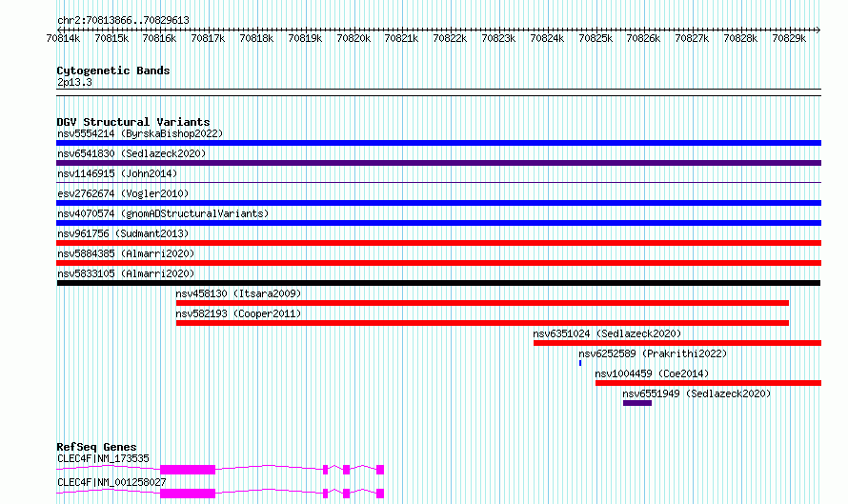Select the blue bar under nsv5554214
The width and height of the screenshot is (848, 504).
point(438,143)
